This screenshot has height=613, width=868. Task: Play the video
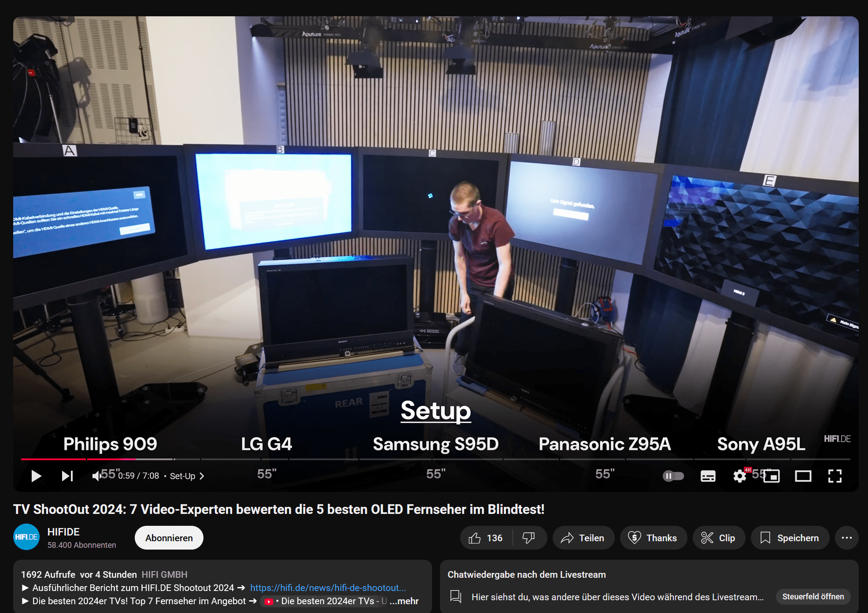click(x=36, y=476)
